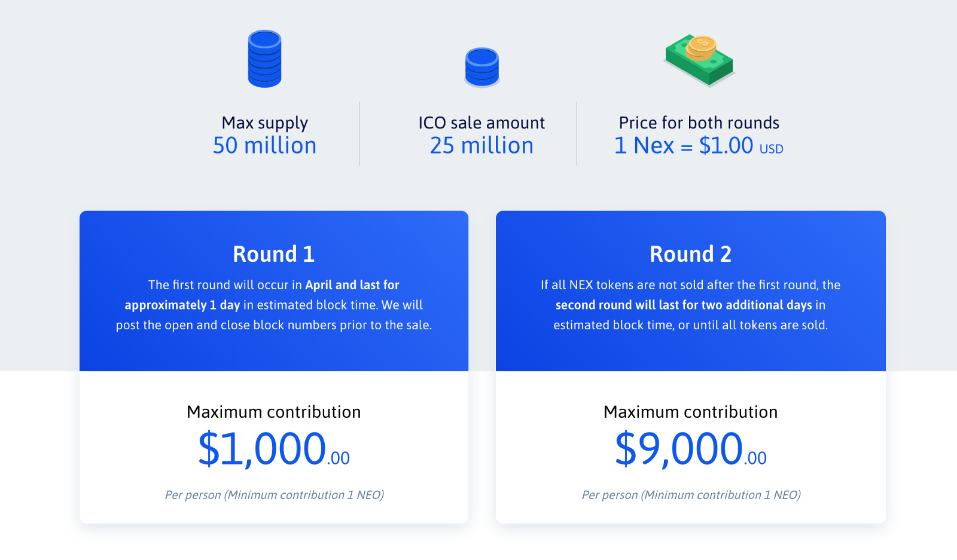Click the "Round 2" card heading

pos(690,254)
